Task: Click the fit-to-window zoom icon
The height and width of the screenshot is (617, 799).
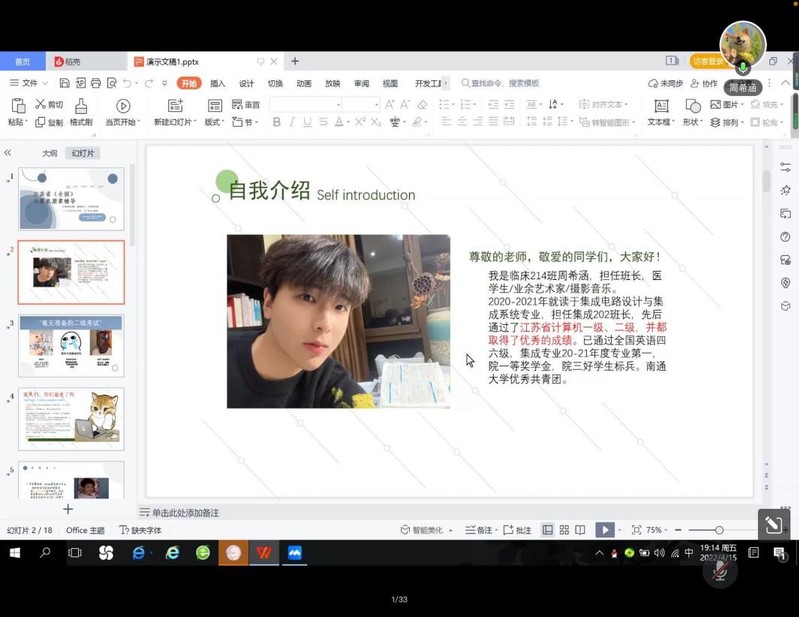Action: click(x=636, y=530)
